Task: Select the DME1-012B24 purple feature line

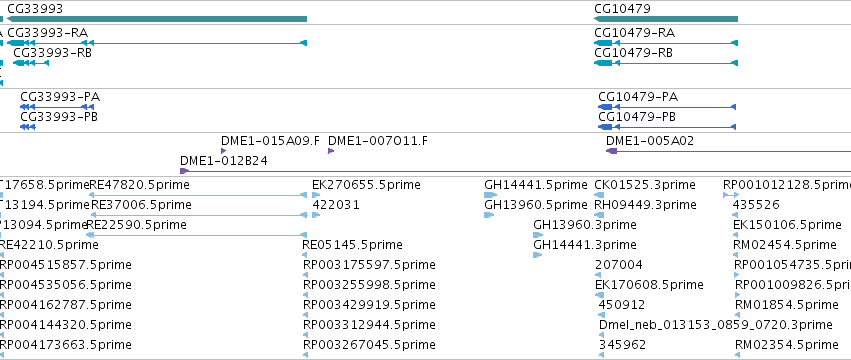Action: pos(515,171)
